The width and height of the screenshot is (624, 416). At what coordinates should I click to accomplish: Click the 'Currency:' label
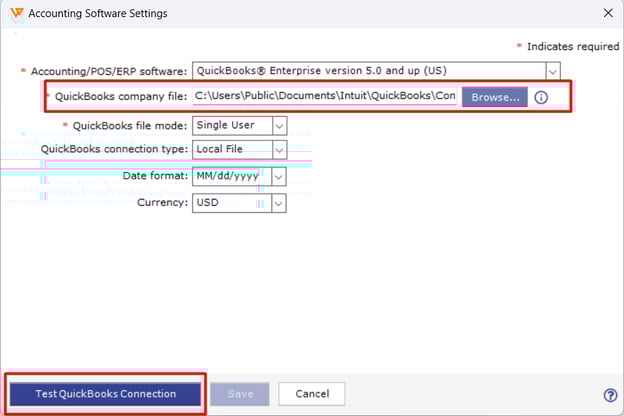pos(162,203)
